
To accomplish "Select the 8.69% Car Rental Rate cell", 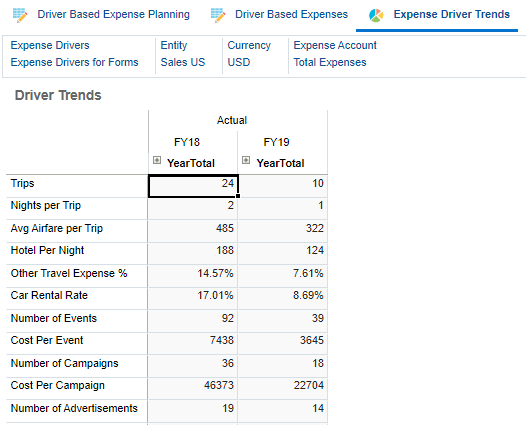I will 283,298.
